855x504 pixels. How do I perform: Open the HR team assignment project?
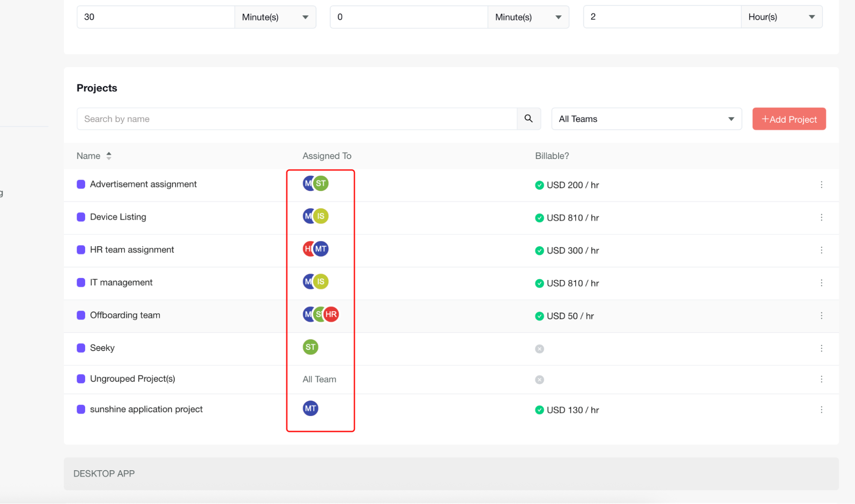click(x=132, y=250)
